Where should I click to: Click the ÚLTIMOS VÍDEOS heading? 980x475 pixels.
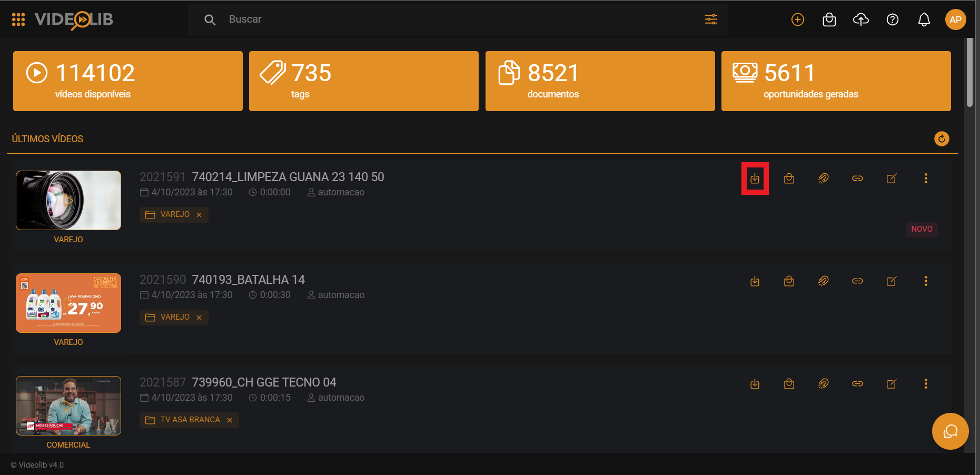[x=47, y=139]
